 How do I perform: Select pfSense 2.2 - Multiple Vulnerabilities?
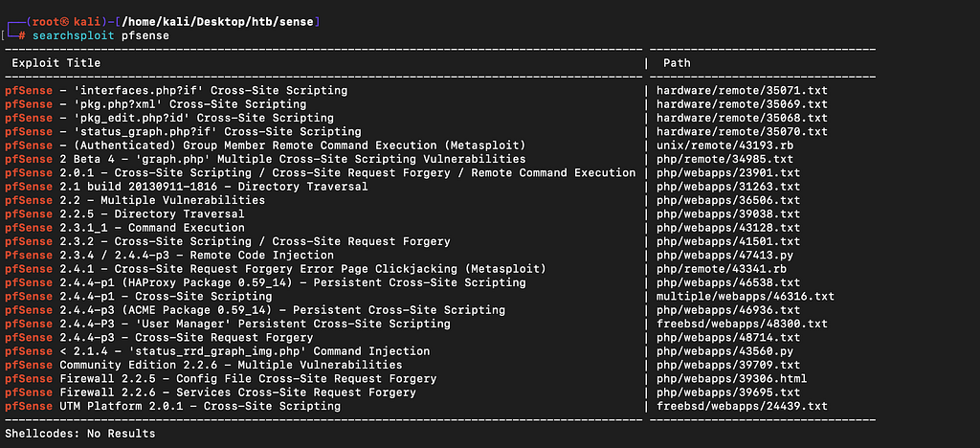coord(135,201)
